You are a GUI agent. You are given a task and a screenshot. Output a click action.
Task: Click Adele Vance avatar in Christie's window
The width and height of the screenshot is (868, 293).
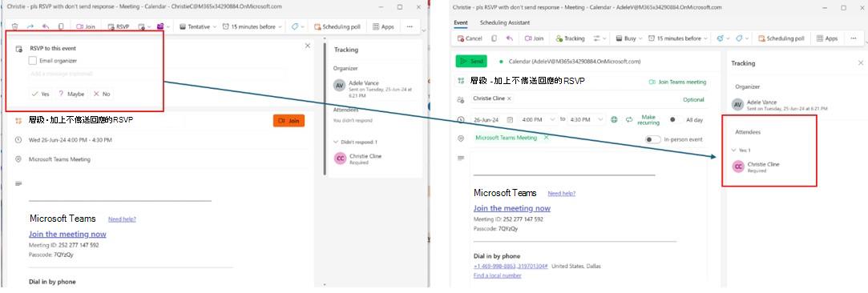(339, 86)
